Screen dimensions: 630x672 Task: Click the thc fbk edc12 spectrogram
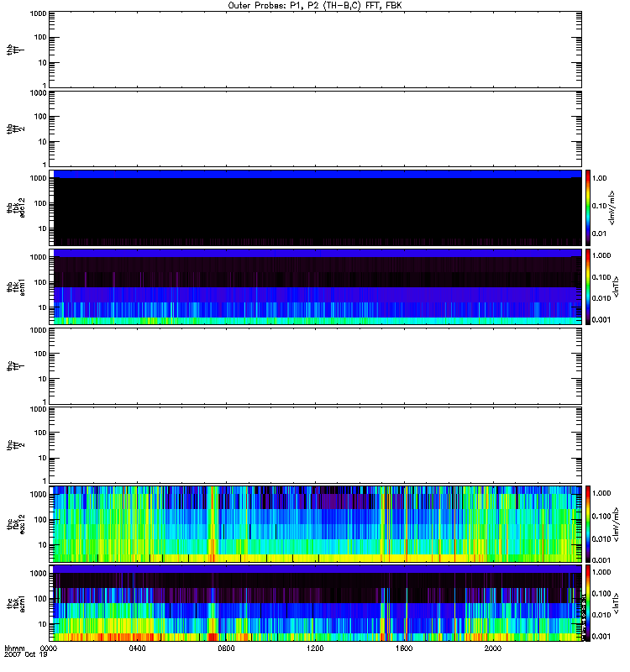point(315,523)
